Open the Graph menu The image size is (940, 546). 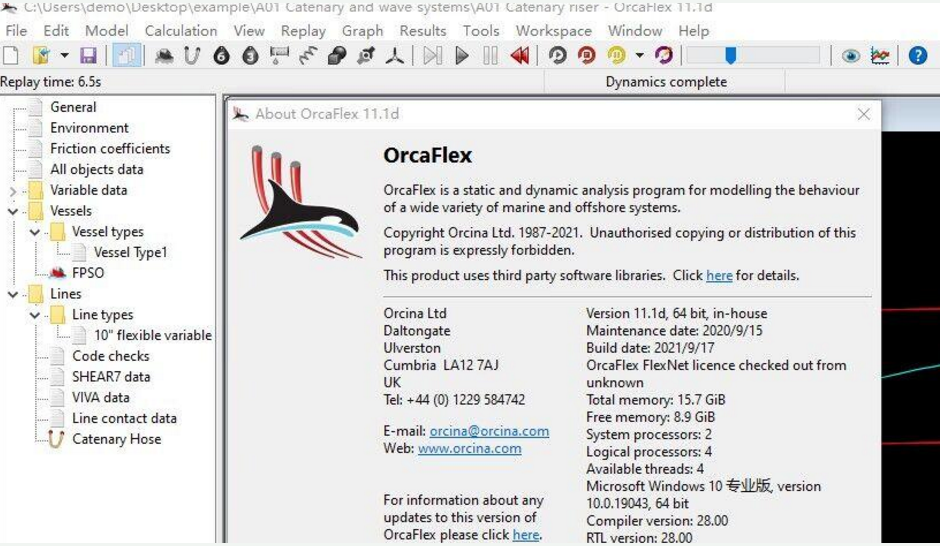click(x=363, y=31)
